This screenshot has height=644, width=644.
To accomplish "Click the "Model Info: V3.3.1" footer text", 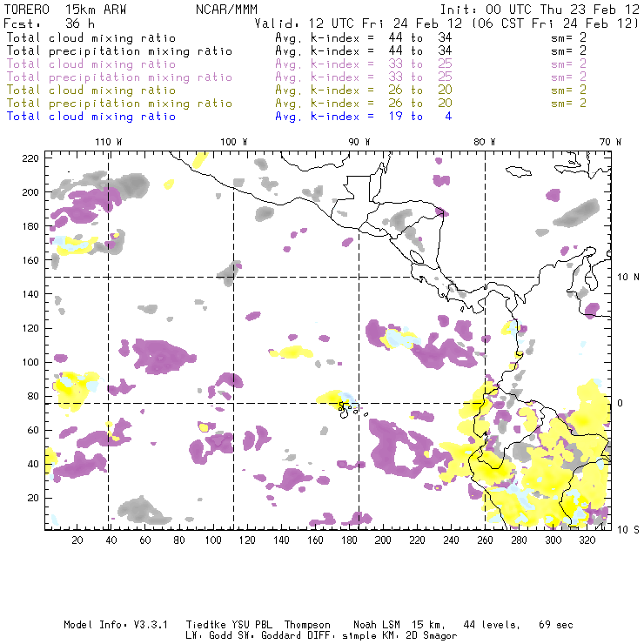I will point(116,625).
